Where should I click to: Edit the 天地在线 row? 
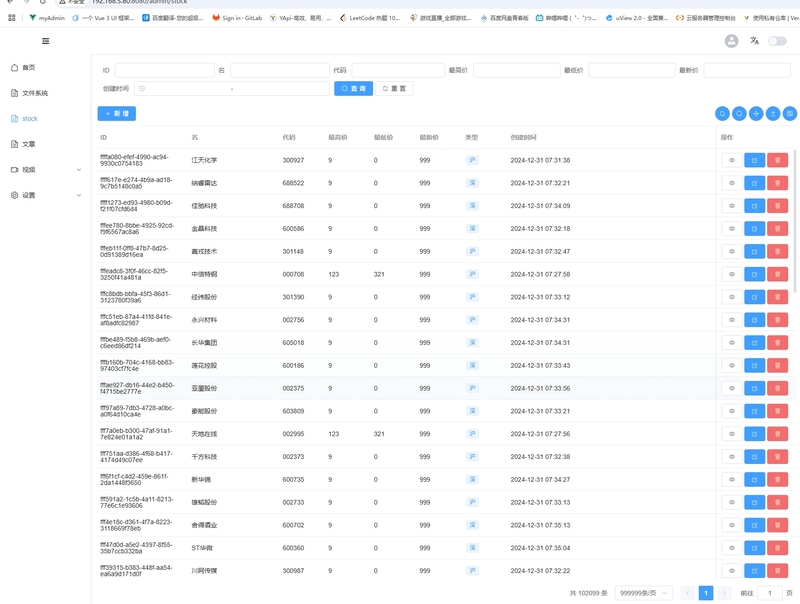[x=755, y=434]
